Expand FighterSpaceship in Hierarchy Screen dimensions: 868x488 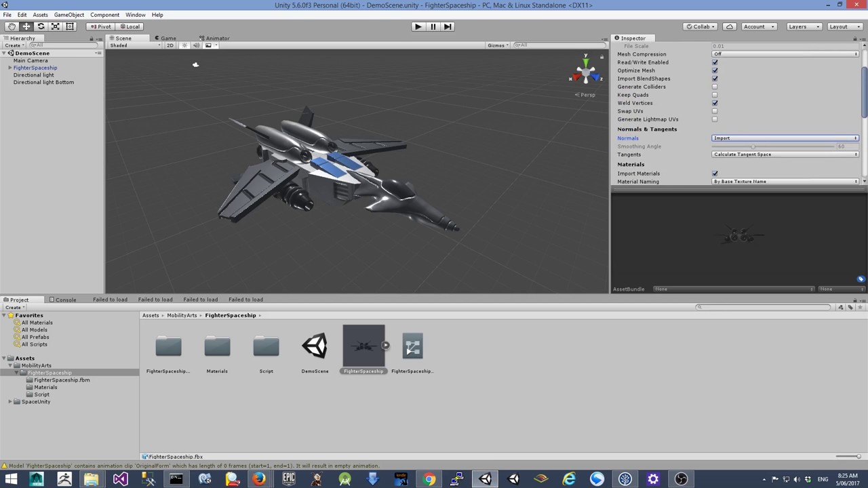click(x=10, y=68)
